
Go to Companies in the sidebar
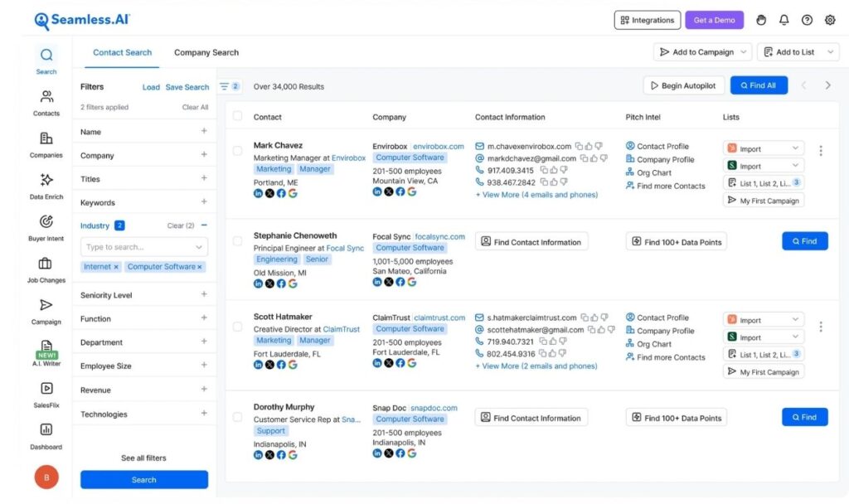[46, 144]
